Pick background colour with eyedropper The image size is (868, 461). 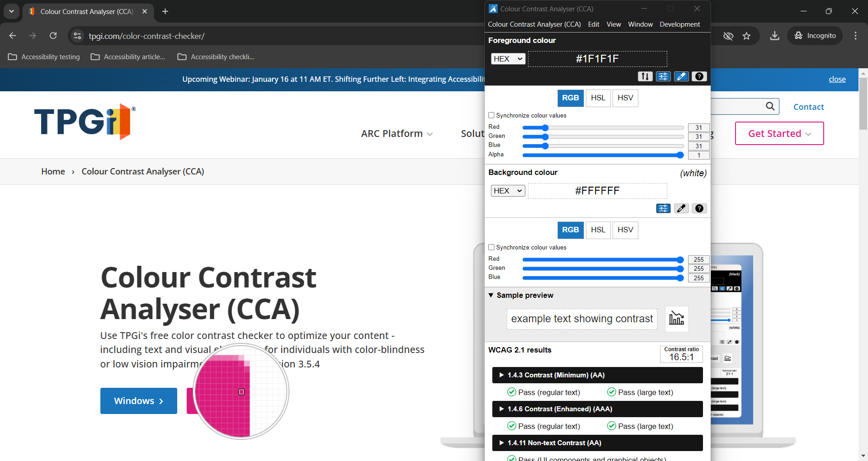tap(681, 208)
